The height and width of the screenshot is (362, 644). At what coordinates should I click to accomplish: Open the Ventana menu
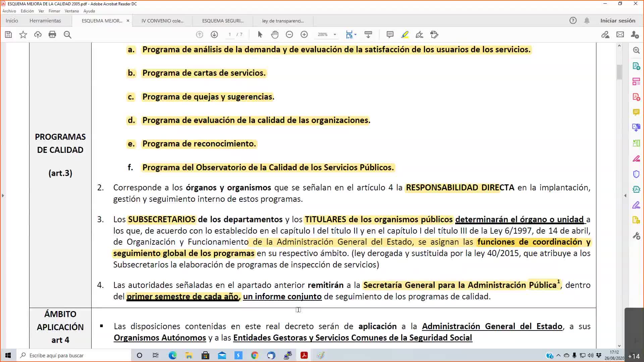tap(72, 11)
